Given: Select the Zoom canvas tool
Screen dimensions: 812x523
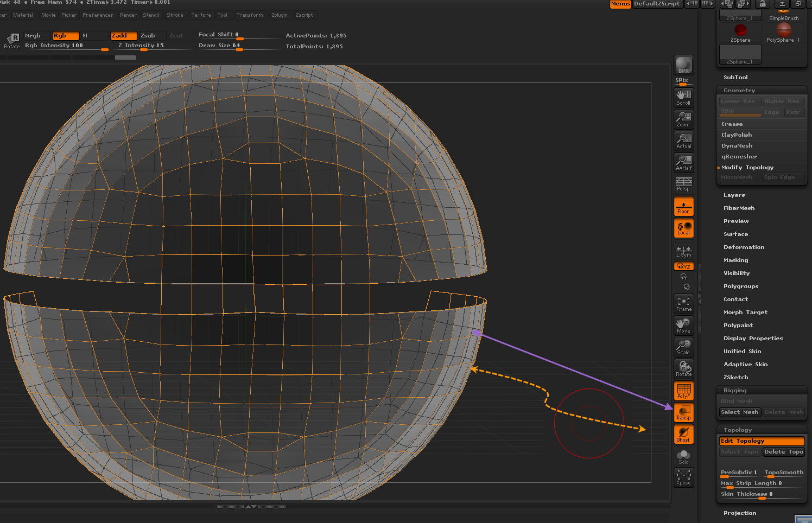Looking at the screenshot, I should [x=683, y=119].
